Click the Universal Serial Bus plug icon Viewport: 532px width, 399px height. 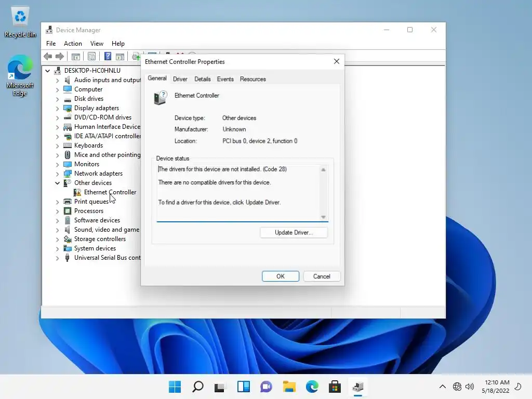(x=68, y=258)
